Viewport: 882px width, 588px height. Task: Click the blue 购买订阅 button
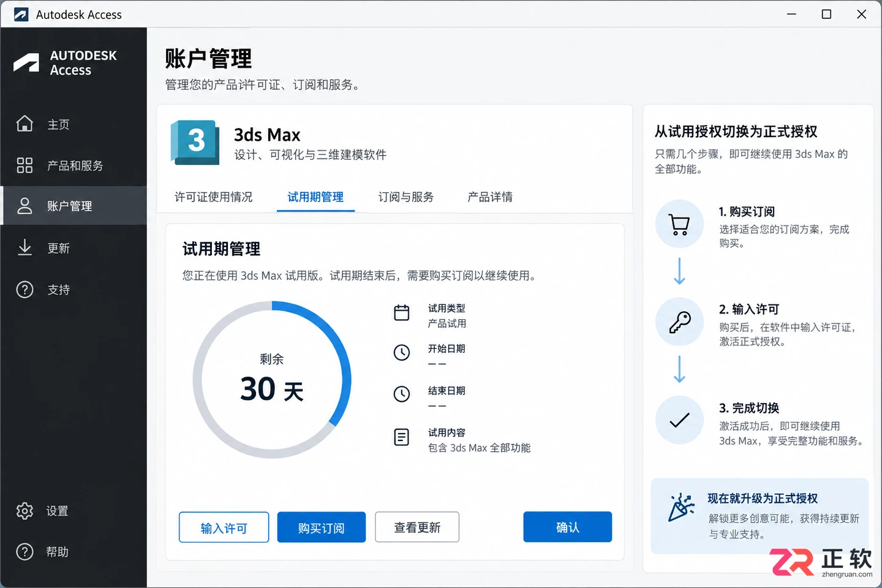[x=322, y=527]
